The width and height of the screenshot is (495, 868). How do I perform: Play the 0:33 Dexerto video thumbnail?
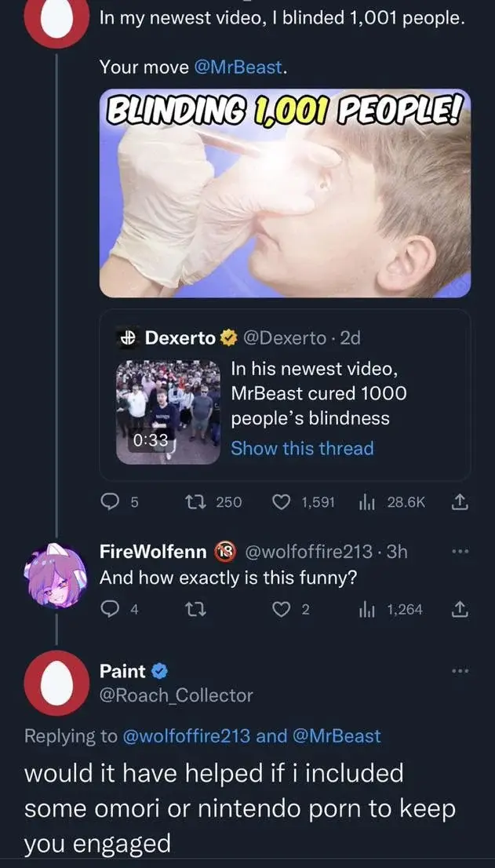coord(167,412)
